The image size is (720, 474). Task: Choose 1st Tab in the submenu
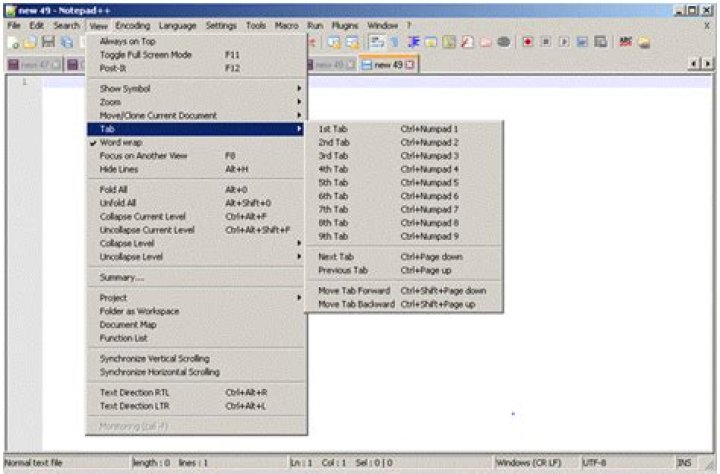click(x=404, y=129)
